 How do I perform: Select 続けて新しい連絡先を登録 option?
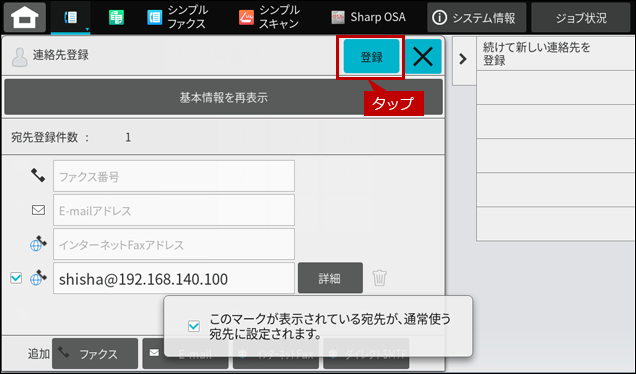coord(556,54)
